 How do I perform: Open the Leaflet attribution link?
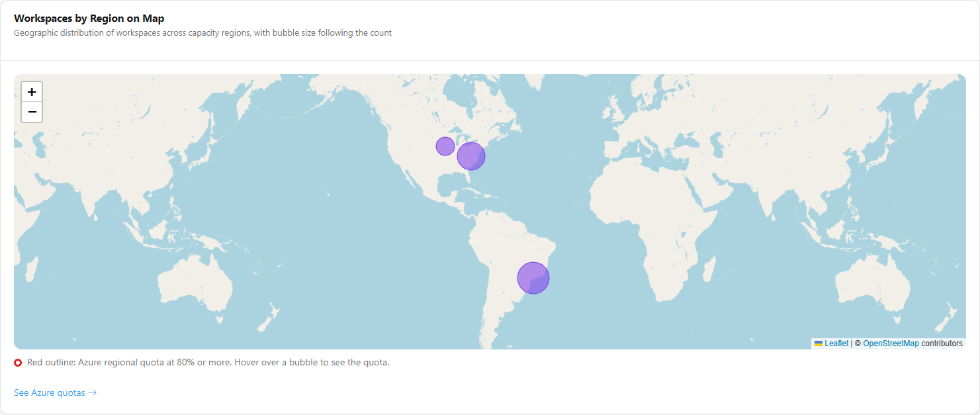(x=836, y=344)
